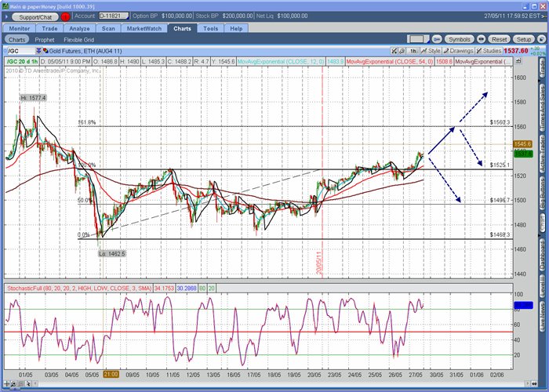Screen dimensions: 549x392
Task: Open the Tools tab
Action: coord(210,28)
